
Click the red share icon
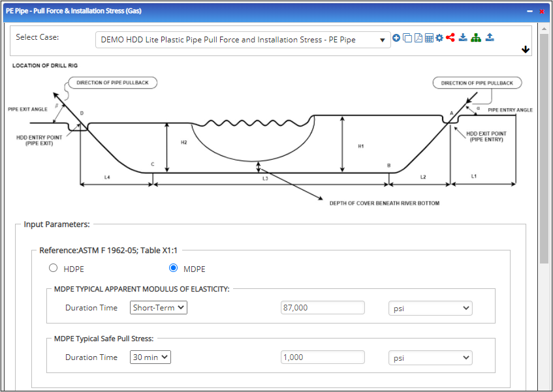(450, 37)
